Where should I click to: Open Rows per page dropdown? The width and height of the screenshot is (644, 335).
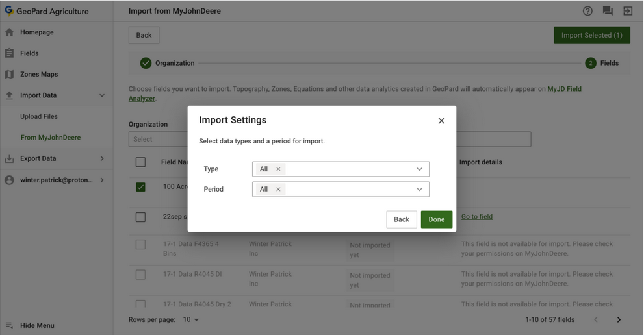(191, 319)
